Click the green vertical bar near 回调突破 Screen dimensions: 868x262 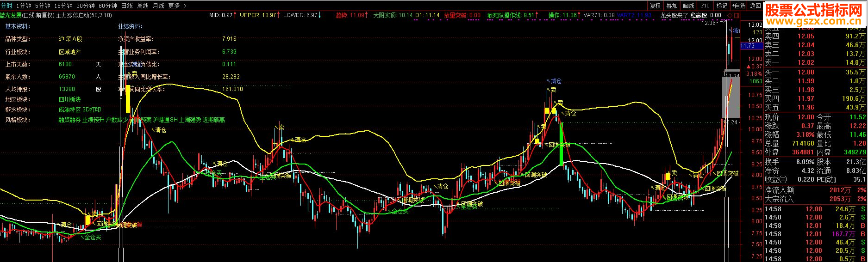click(561, 144)
